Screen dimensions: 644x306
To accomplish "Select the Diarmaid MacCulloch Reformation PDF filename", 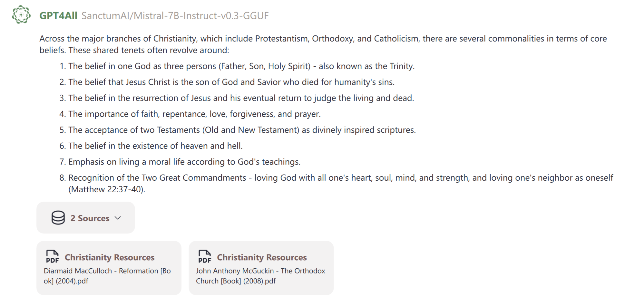I will (x=107, y=276).
